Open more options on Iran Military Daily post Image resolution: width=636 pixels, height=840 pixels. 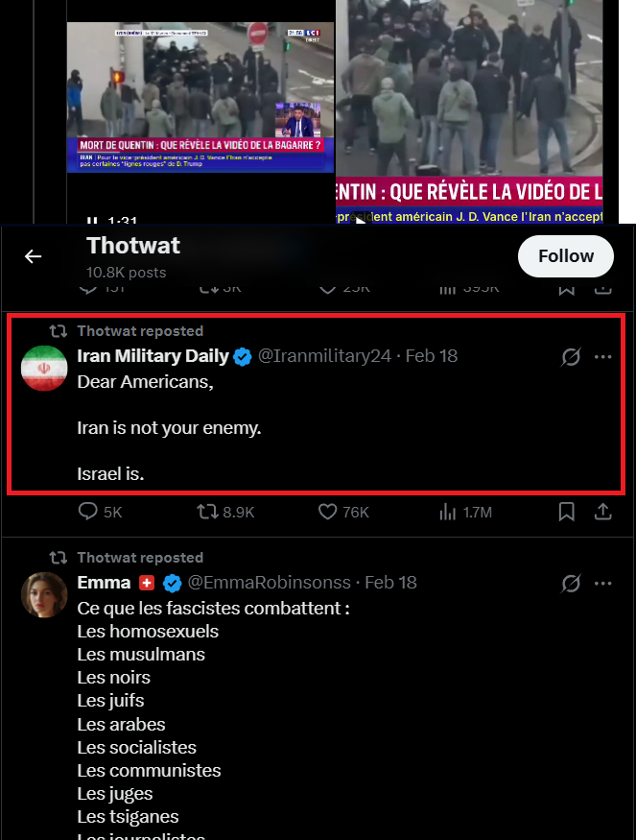[602, 357]
